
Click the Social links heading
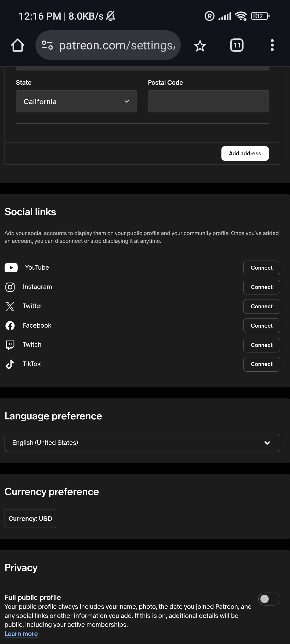point(30,212)
